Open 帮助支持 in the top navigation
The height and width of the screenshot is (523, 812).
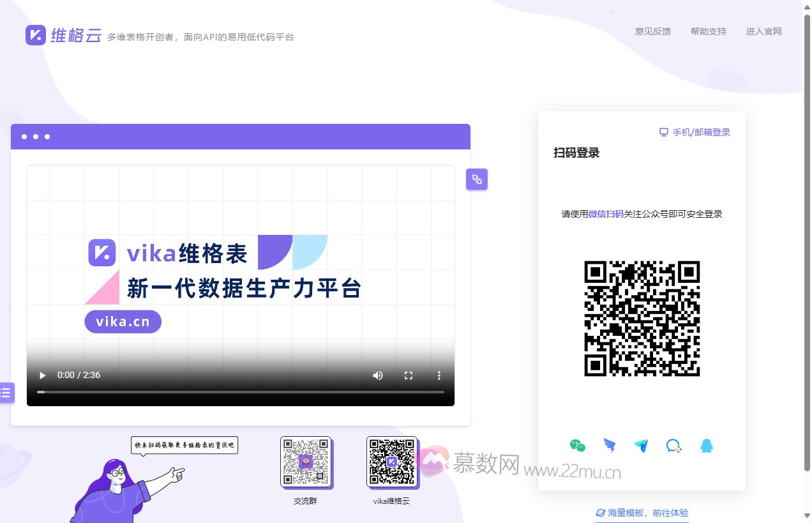tap(709, 31)
